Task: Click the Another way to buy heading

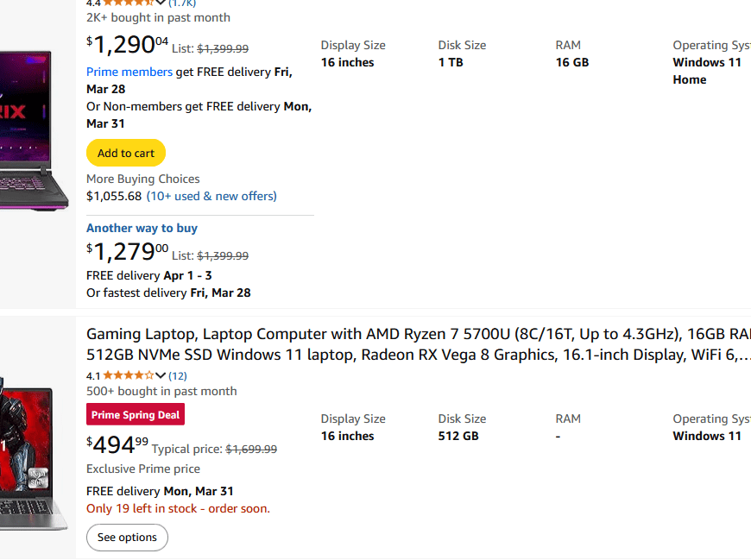Action: (x=142, y=228)
